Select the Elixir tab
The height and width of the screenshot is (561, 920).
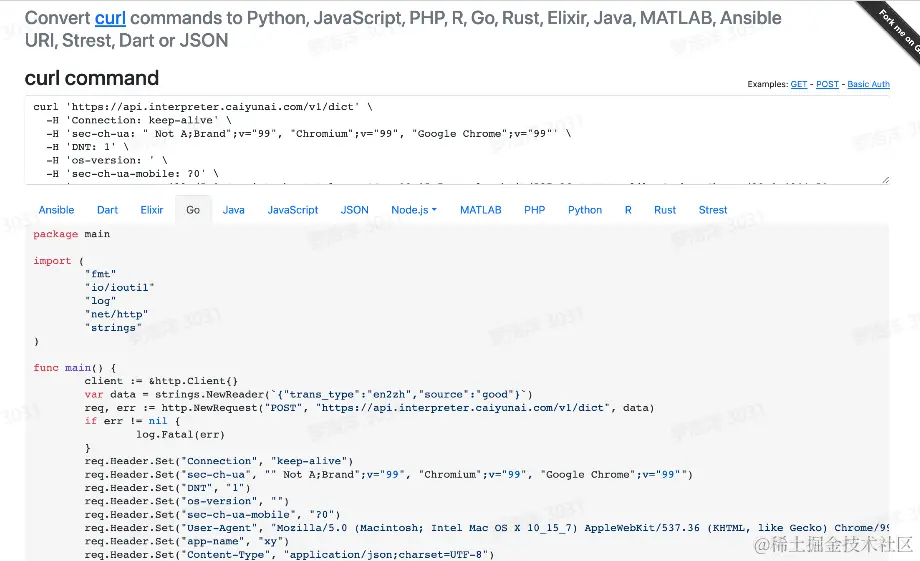(x=152, y=210)
